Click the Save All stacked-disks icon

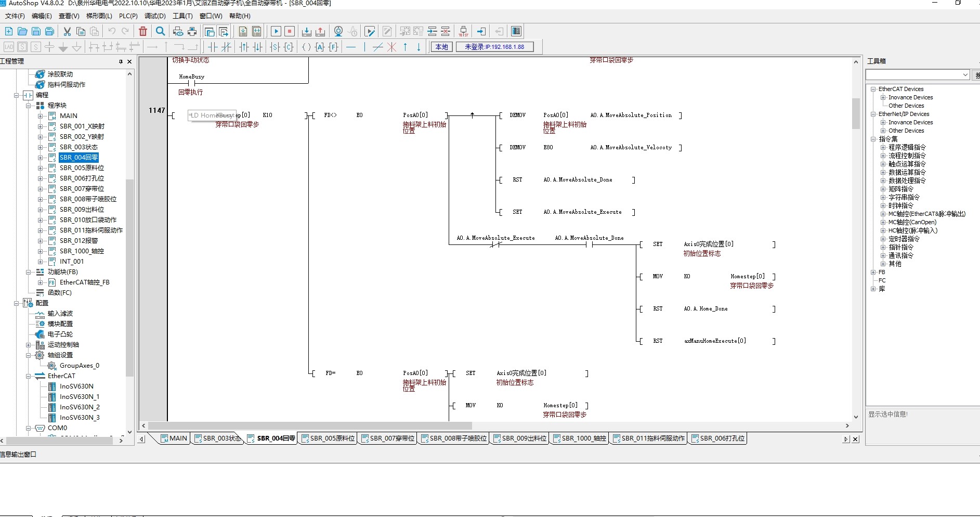[x=49, y=31]
